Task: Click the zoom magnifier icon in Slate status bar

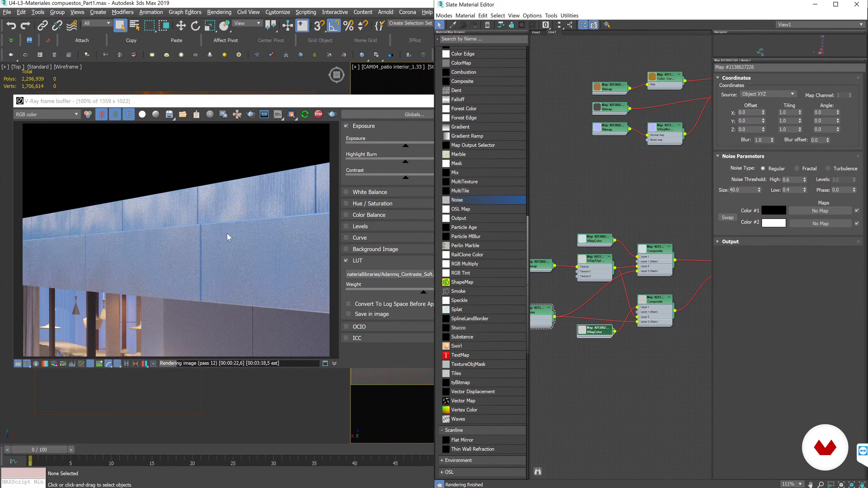Action: pyautogui.click(x=821, y=484)
